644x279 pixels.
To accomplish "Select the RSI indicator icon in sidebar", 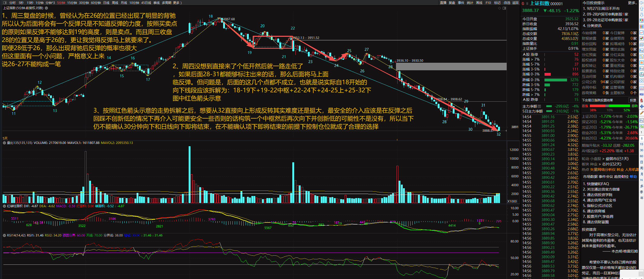I will (642, 94).
